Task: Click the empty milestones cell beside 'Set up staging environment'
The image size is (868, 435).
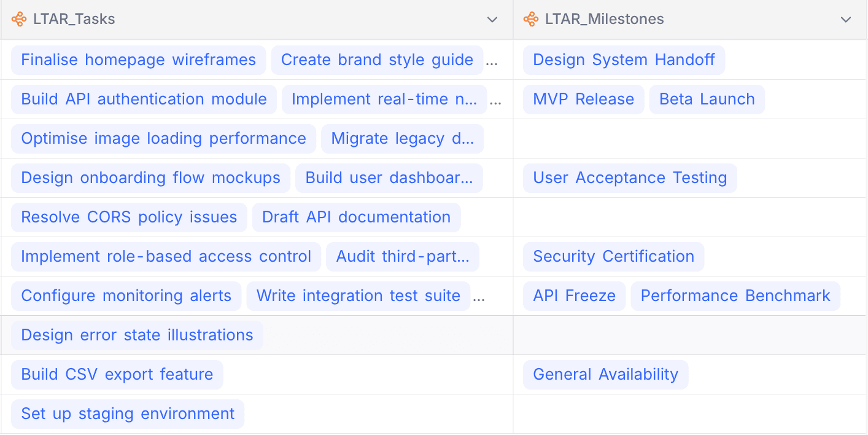Action: [690, 414]
